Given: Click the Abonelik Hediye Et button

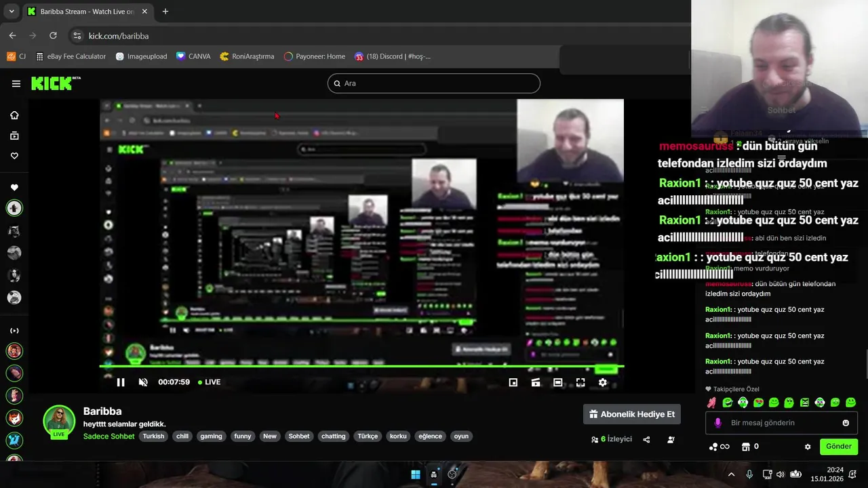Looking at the screenshot, I should click(x=632, y=414).
